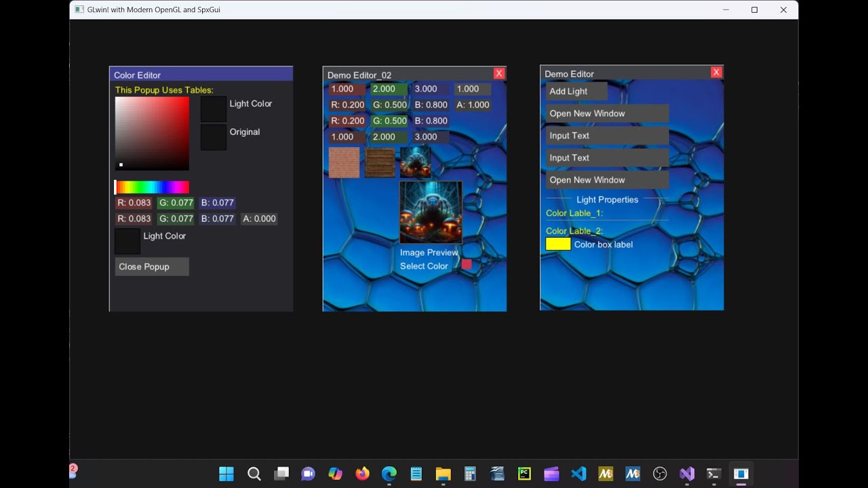868x488 pixels.
Task: Open the Select Color red swatch
Action: 467,264
